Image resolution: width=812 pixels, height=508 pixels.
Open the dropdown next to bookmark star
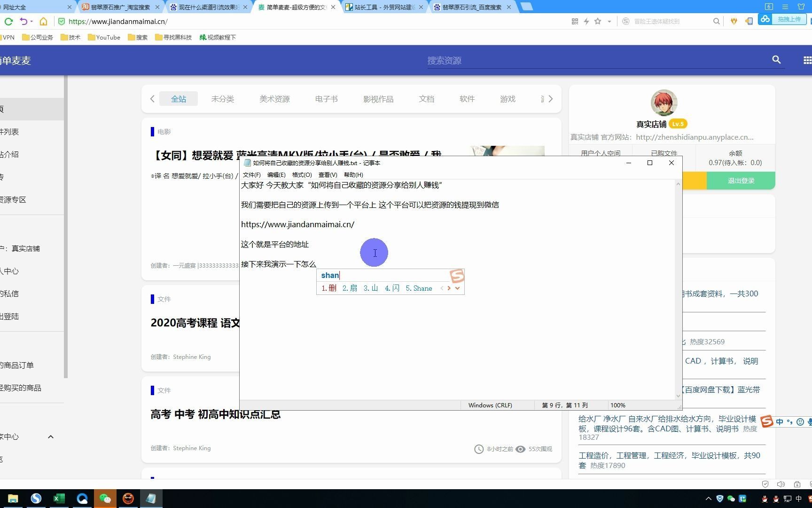(609, 21)
